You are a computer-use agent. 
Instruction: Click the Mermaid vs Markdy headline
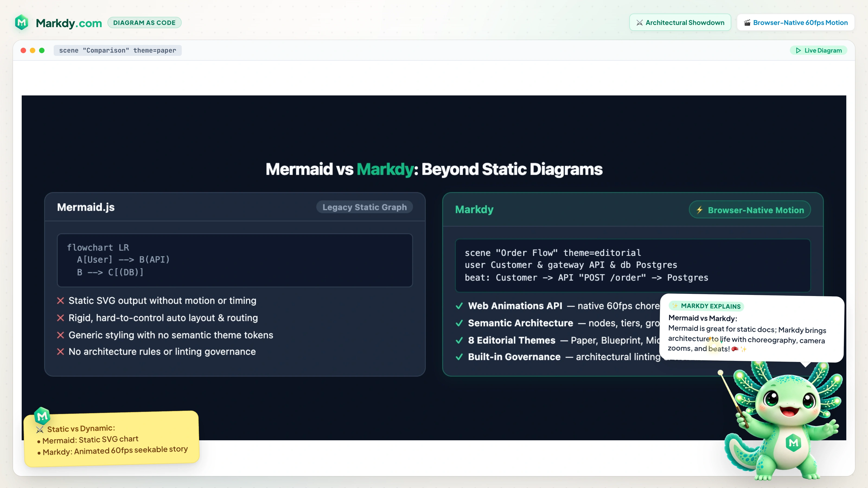tap(434, 169)
